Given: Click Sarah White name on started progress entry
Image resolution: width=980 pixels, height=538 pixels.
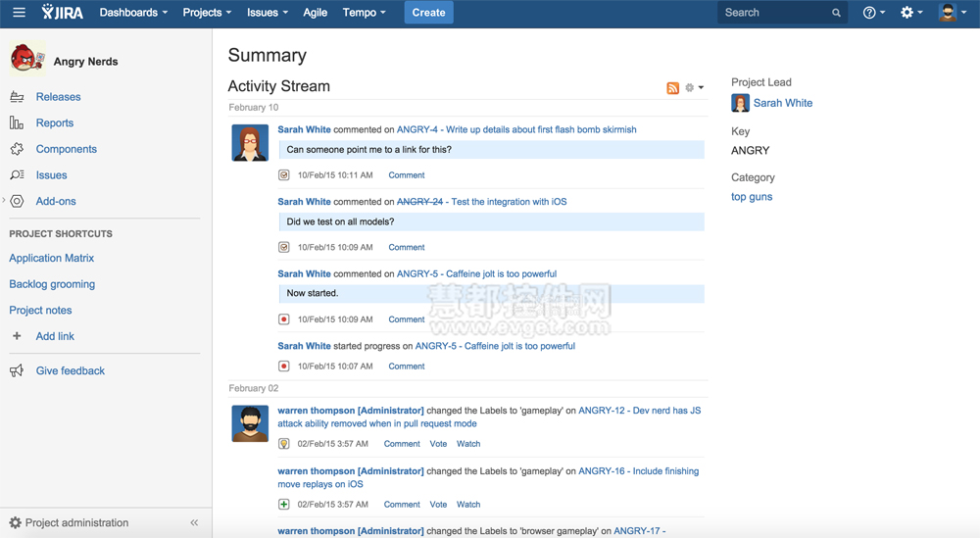Looking at the screenshot, I should tap(304, 346).
